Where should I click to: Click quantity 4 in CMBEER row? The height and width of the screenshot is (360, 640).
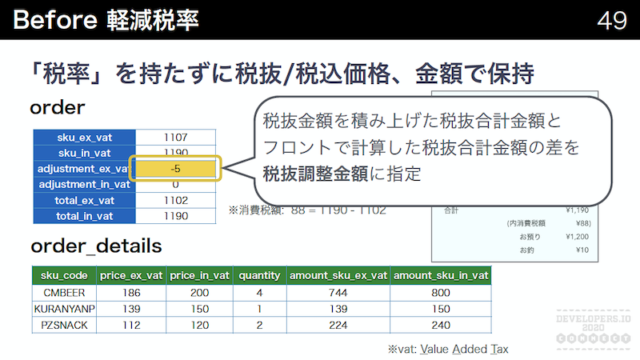260,293
